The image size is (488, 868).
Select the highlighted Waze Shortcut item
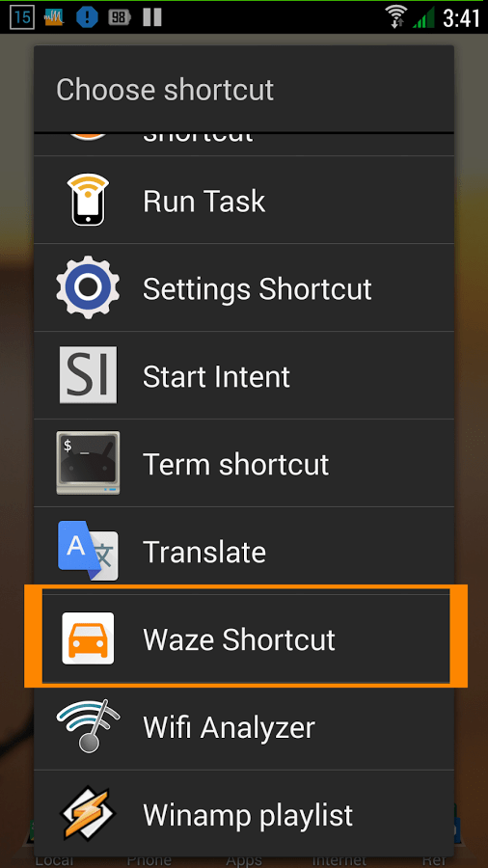pos(244,637)
